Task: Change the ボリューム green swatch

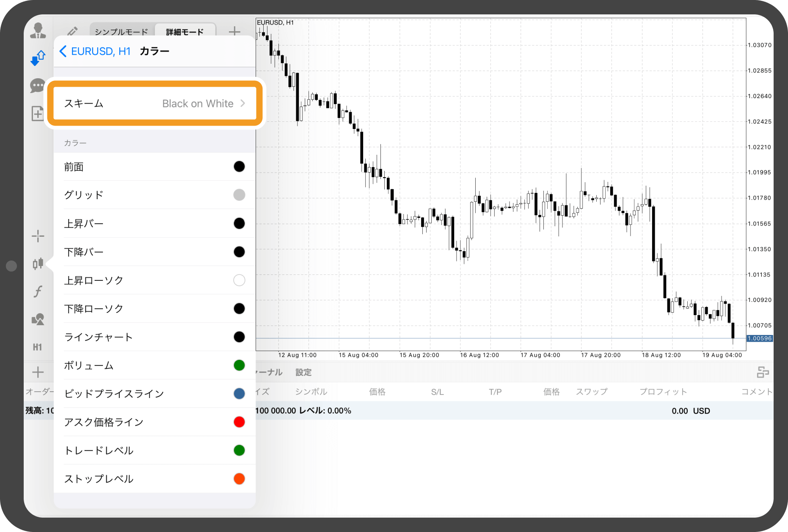Action: (x=239, y=365)
